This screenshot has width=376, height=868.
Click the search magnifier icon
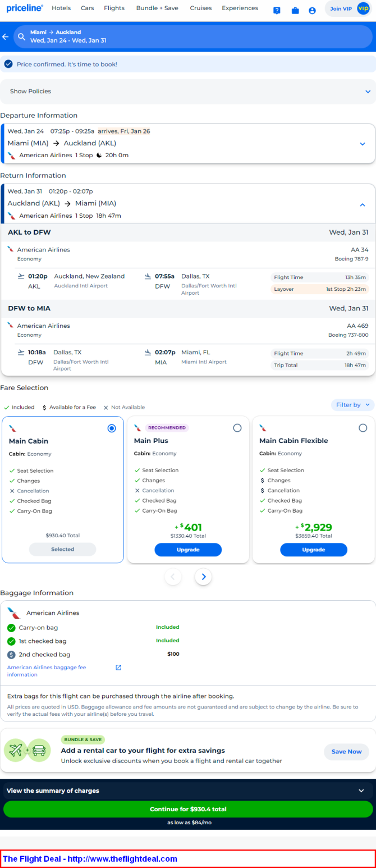[x=22, y=36]
